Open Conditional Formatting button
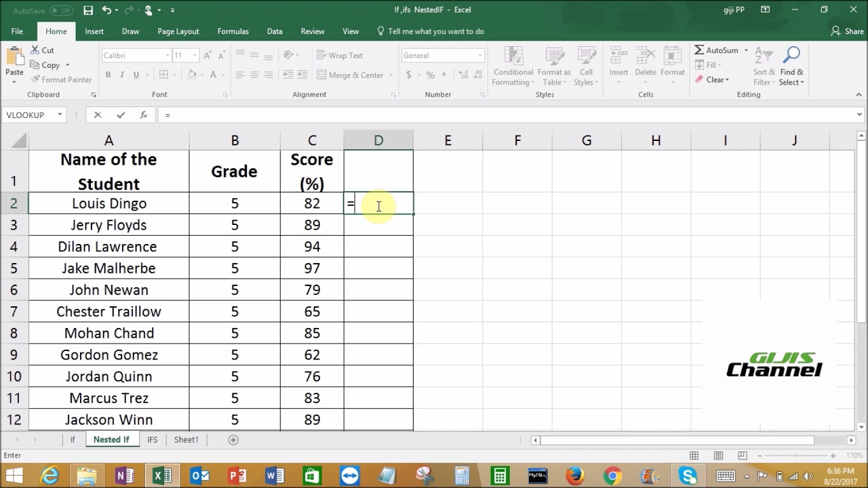Screen dimensions: 868x488 513,66
